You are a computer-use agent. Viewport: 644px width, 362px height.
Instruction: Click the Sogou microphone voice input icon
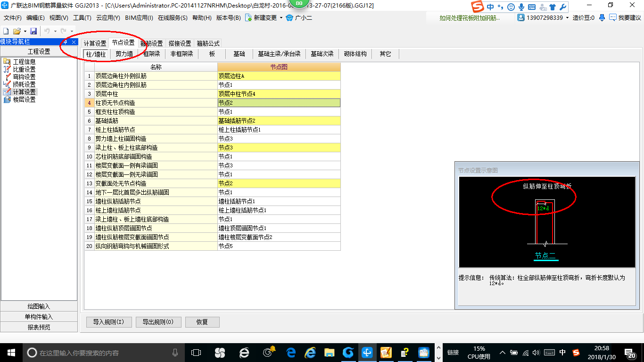pyautogui.click(x=521, y=7)
